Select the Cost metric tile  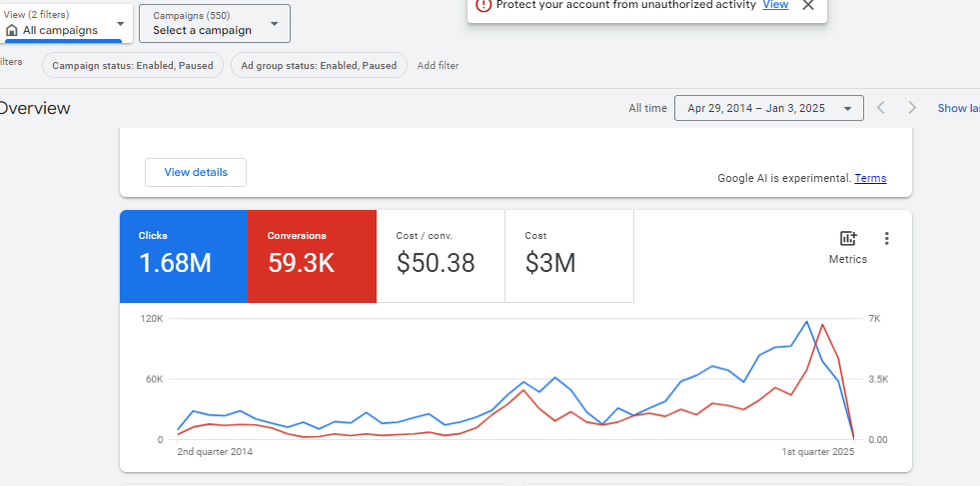coord(569,256)
